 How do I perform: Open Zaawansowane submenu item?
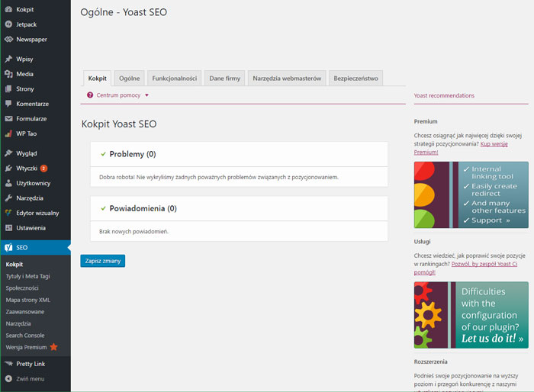(x=25, y=312)
